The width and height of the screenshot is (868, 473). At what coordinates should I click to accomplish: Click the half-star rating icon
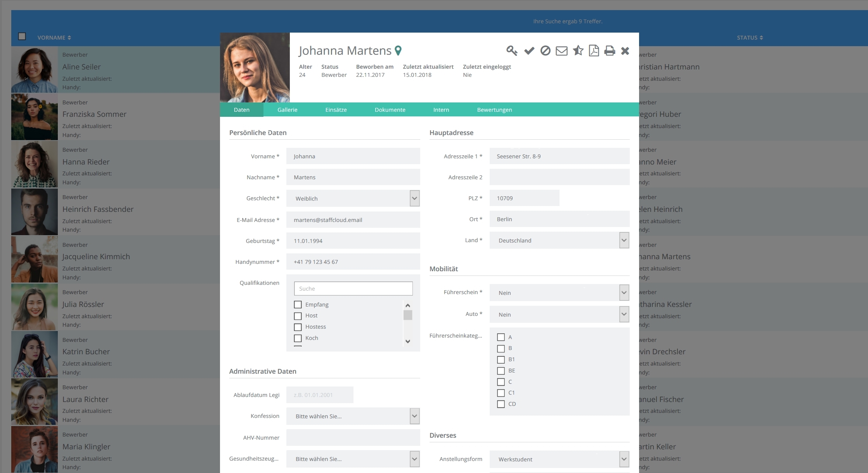[x=578, y=51]
